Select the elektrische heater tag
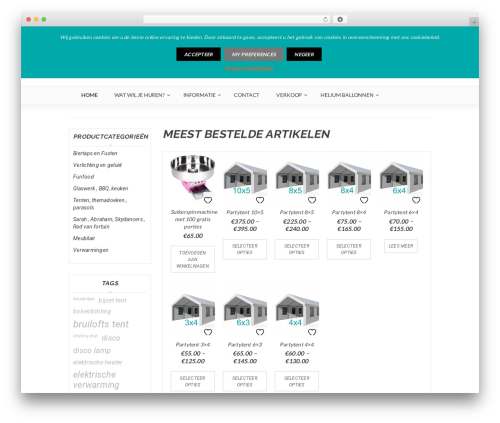The height and width of the screenshot is (423, 500). pyautogui.click(x=97, y=362)
